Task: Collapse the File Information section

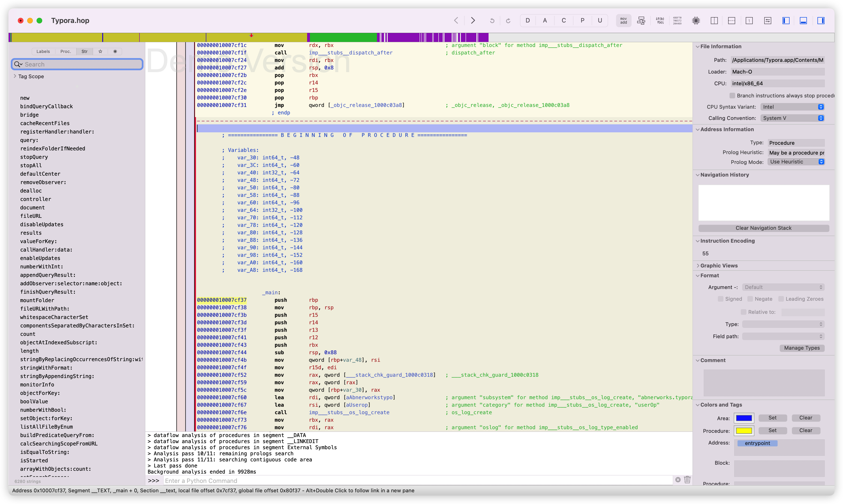Action: (697, 47)
